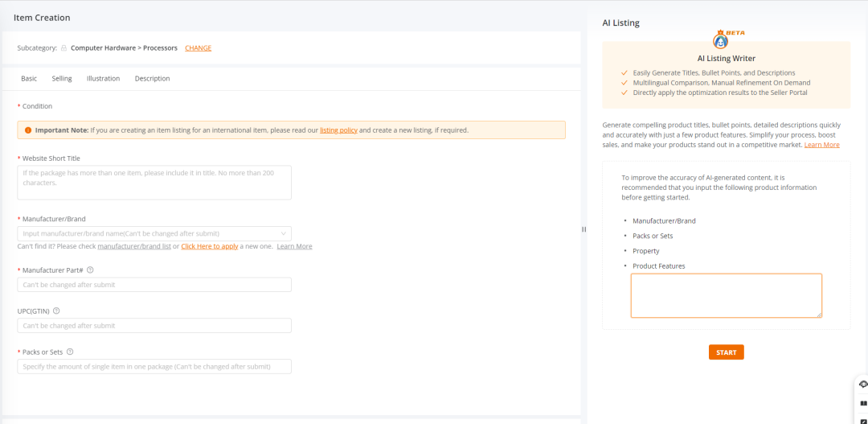Click the help icon beside Packs or Sets
This screenshot has height=424, width=868.
click(70, 352)
